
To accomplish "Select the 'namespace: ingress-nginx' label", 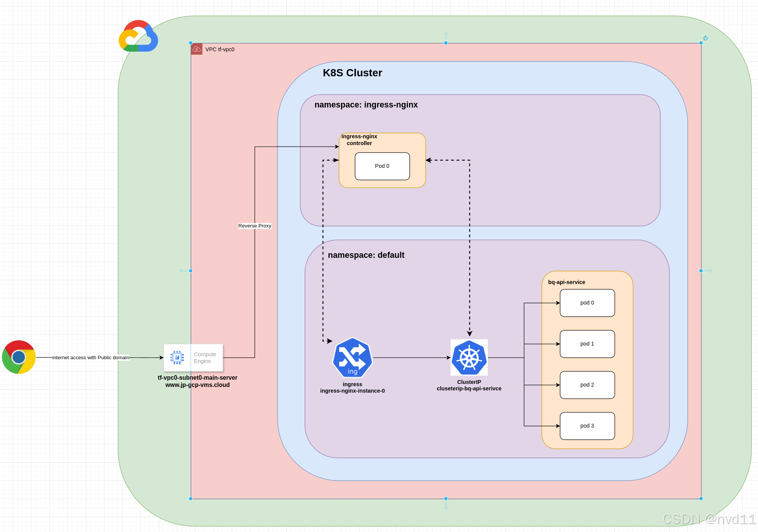I will (366, 105).
